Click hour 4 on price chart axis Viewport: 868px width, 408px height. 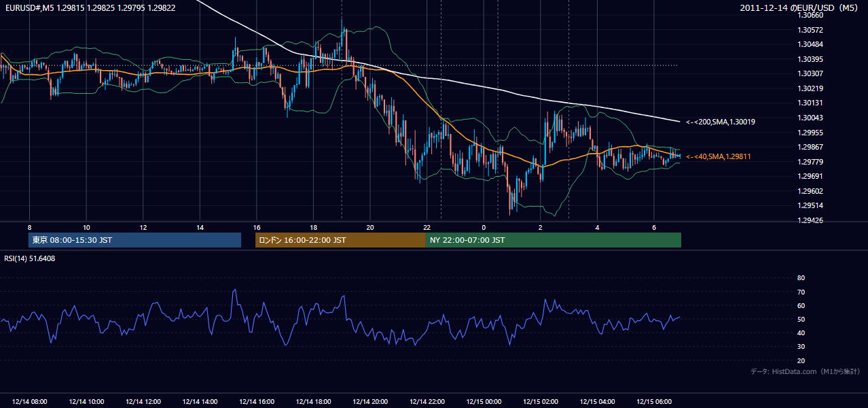pos(597,227)
